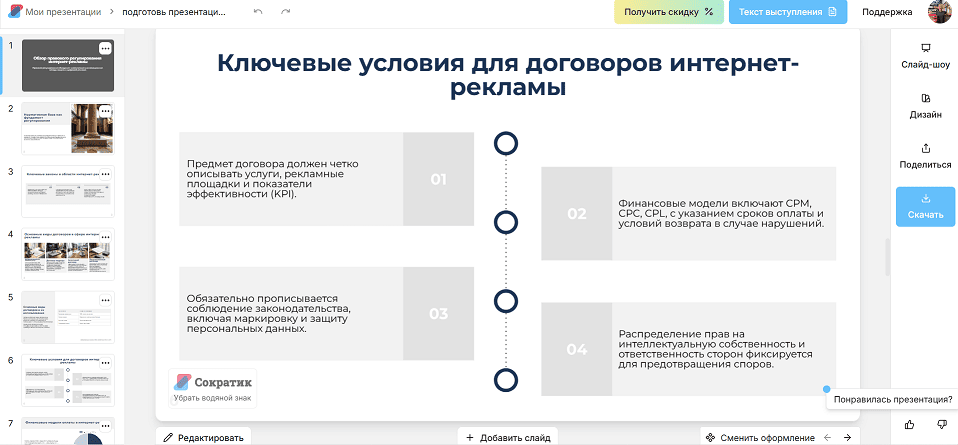This screenshot has width=958, height=445.
Task: Click Убрать водяной знак link
Action: point(211,399)
